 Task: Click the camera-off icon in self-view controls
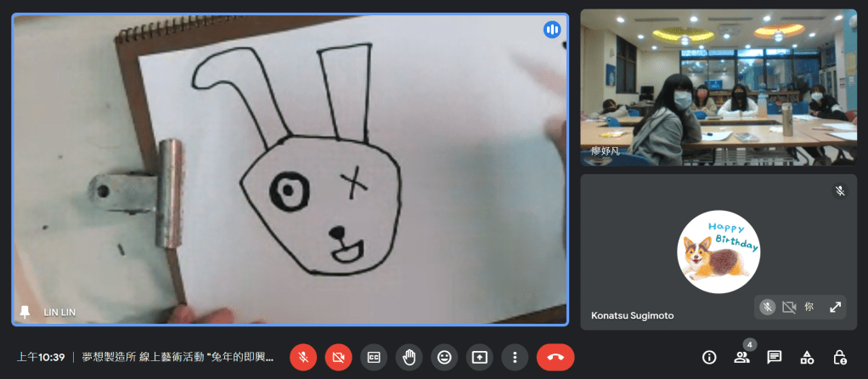[789, 307]
